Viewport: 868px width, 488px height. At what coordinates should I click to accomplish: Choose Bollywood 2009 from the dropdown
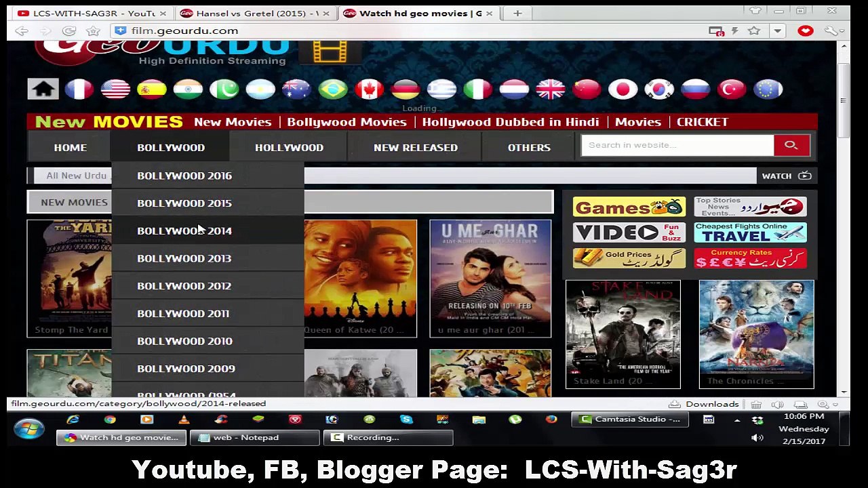coord(208,369)
